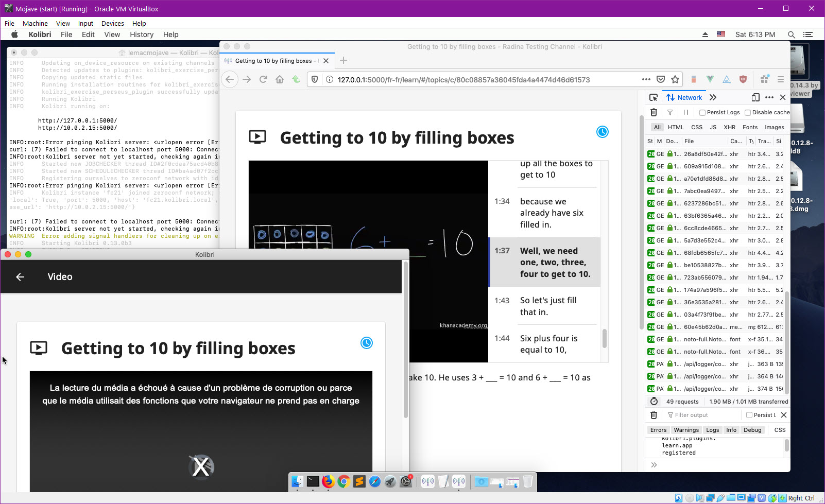Toggle console Warnings filter
The image size is (825, 504).
point(686,430)
